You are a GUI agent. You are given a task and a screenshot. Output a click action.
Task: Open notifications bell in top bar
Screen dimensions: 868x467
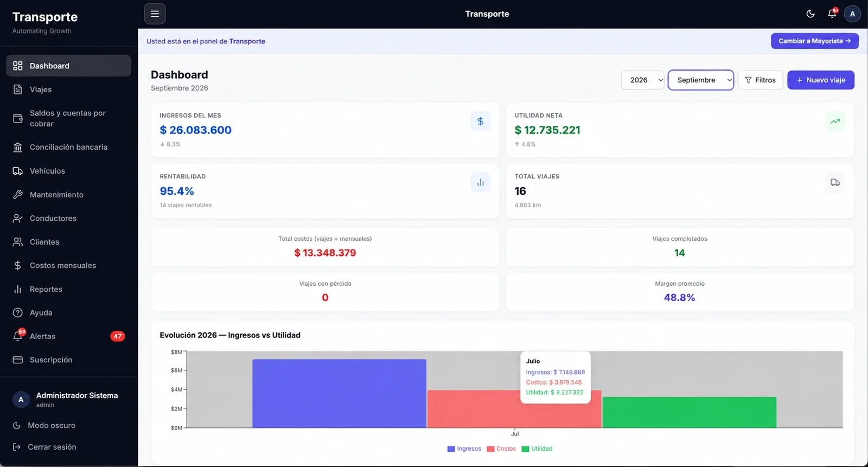(832, 14)
